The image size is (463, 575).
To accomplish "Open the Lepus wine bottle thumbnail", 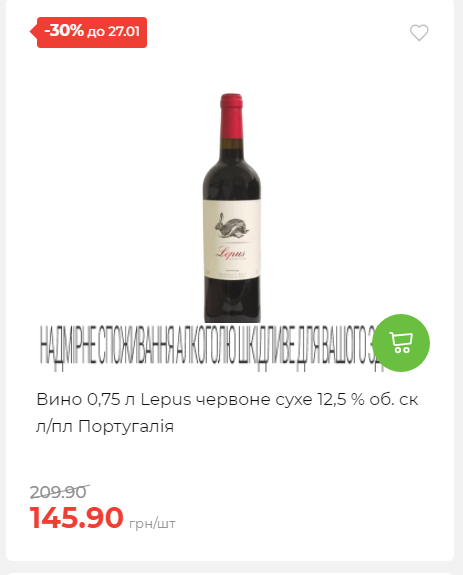I will 232,208.
